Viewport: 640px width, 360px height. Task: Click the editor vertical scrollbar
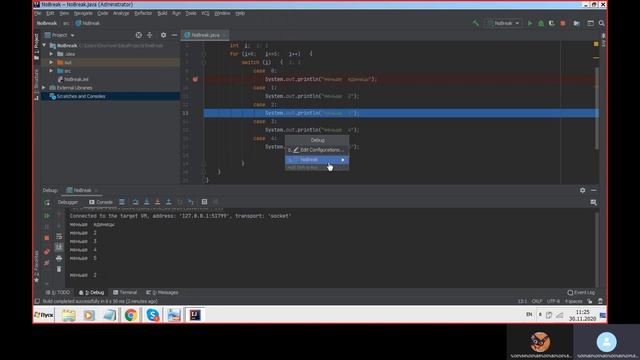pyautogui.click(x=597, y=108)
